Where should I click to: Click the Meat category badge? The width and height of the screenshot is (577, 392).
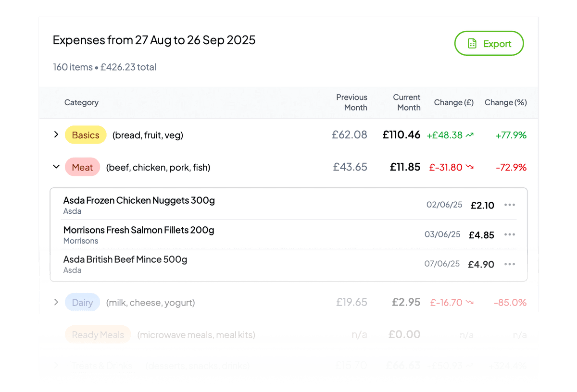(82, 167)
